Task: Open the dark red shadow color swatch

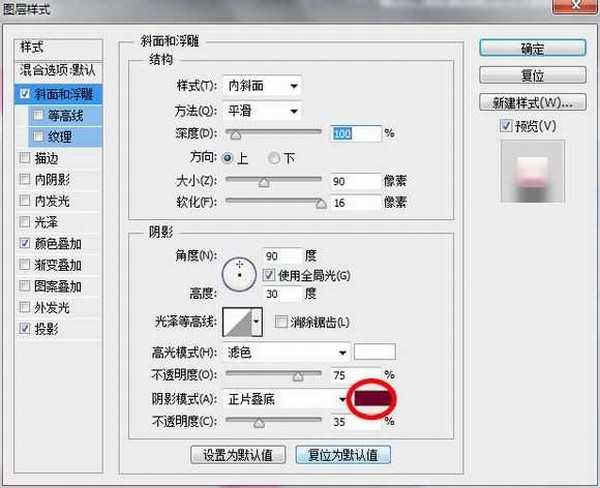Action: click(373, 399)
